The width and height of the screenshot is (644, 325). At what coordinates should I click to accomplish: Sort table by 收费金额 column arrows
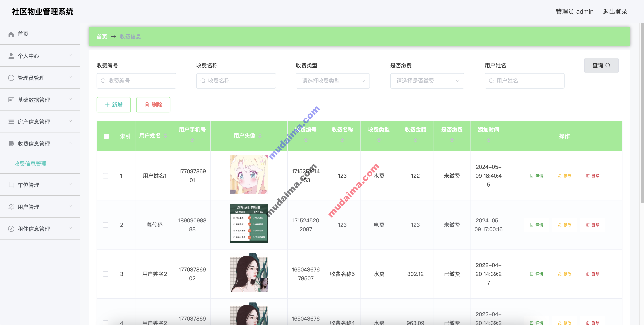pos(415,140)
